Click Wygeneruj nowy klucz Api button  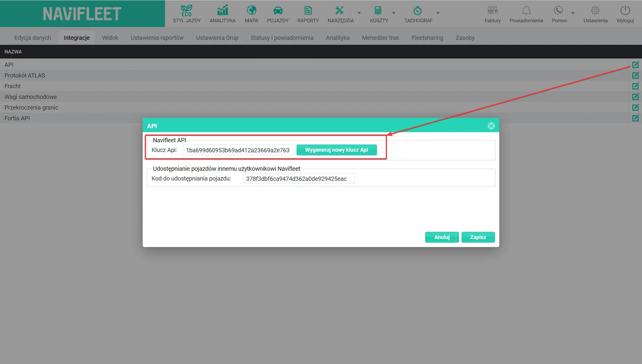(336, 150)
